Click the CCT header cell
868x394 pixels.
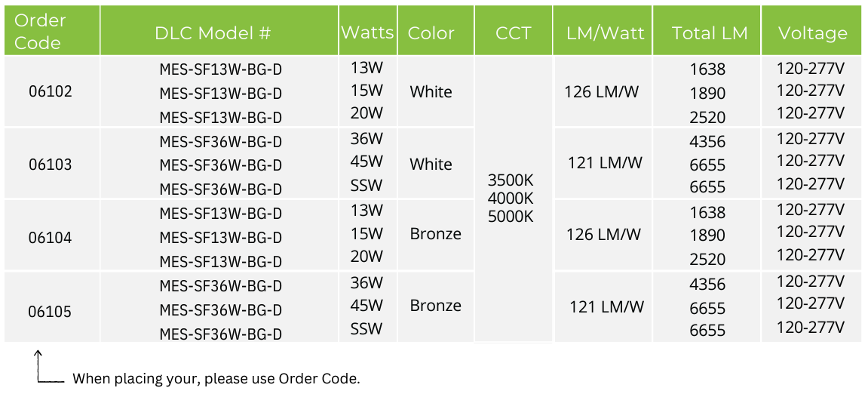click(x=513, y=30)
